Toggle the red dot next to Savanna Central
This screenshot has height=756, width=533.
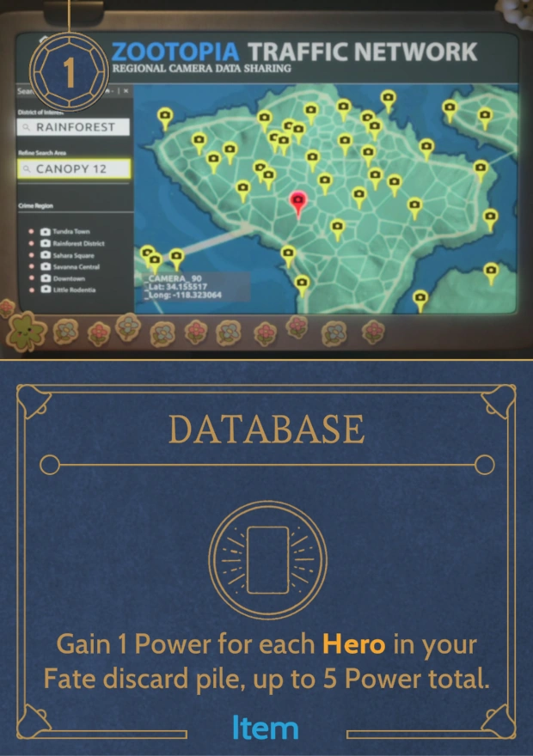31,266
